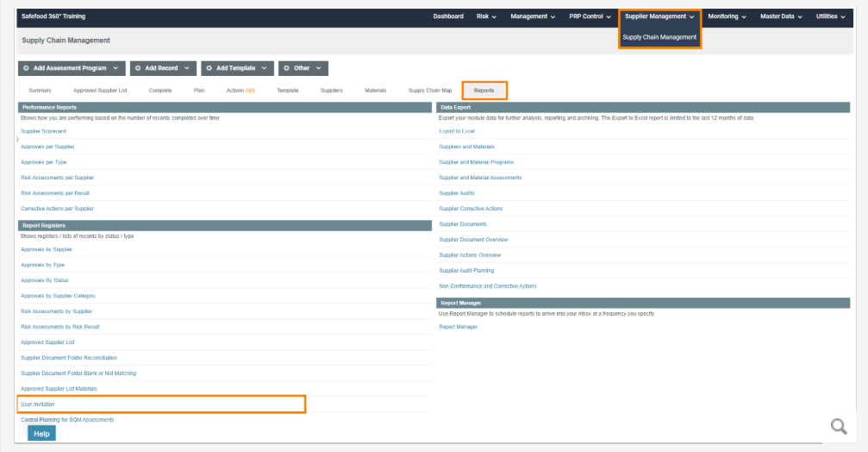Screen dimensions: 868x452
Task: Switch to the Reports tab
Action: tap(484, 91)
